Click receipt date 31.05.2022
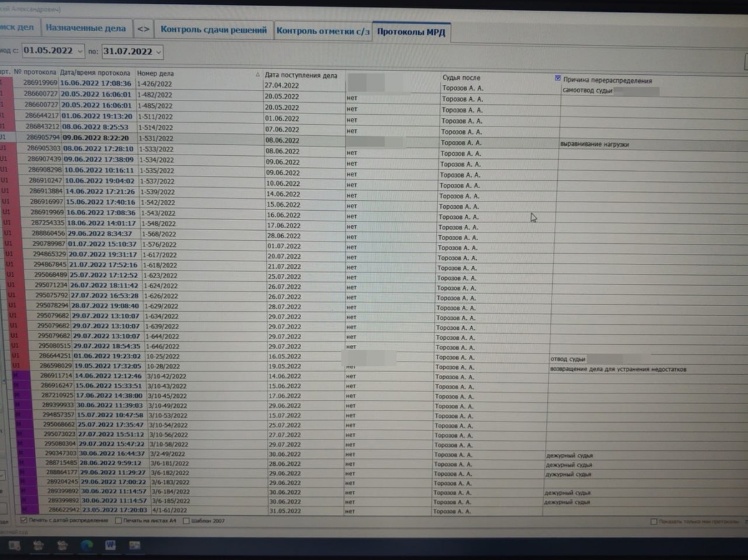The width and height of the screenshot is (748, 560). 285,511
